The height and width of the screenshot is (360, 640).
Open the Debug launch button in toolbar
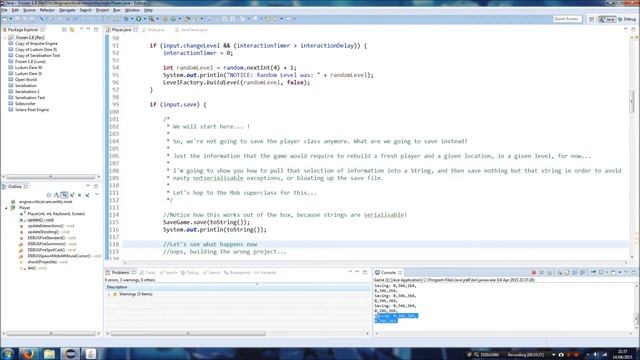[x=126, y=19]
